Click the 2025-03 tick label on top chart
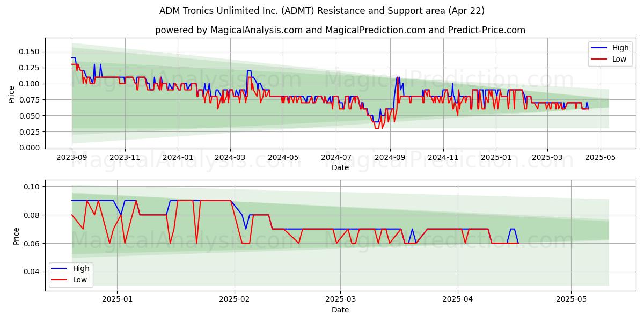This screenshot has height=322, width=644. point(547,158)
